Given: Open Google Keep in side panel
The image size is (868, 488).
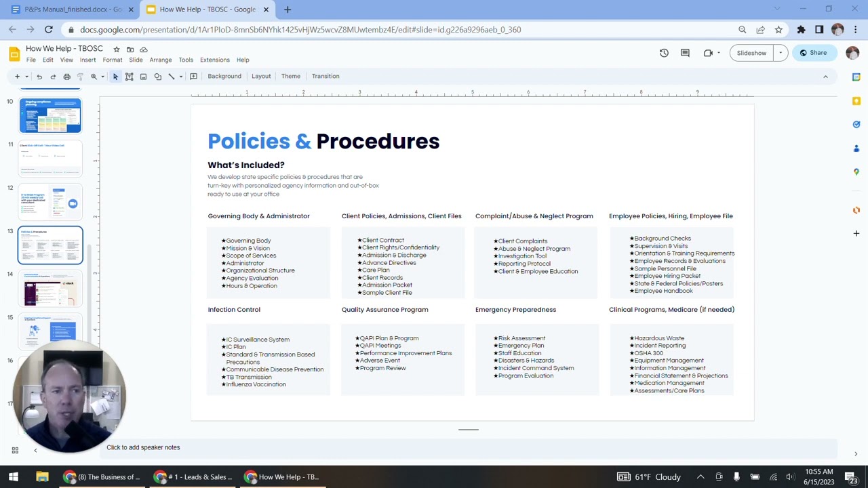Looking at the screenshot, I should coord(856,101).
